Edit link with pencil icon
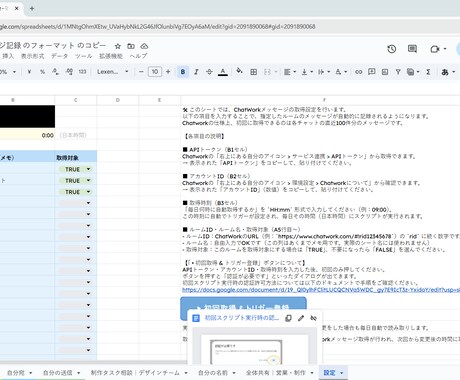The image size is (460, 380). tap(301, 318)
